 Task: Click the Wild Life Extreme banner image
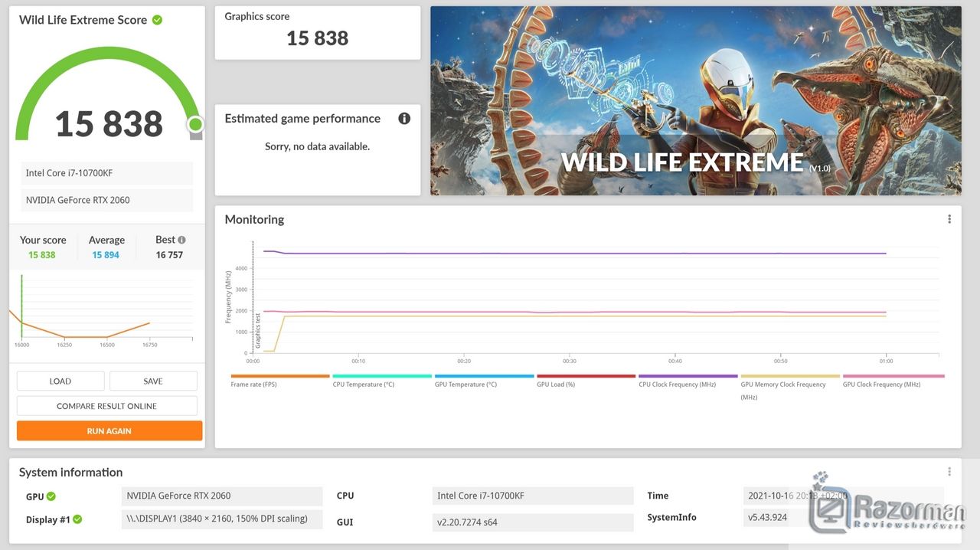[x=695, y=100]
